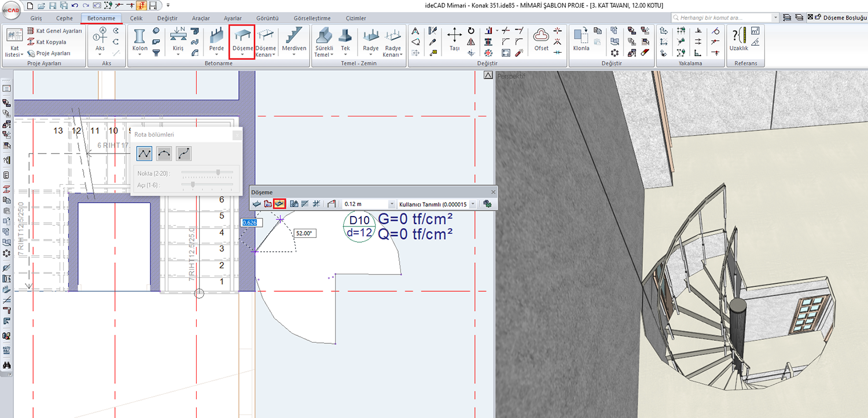
Task: Open slab settings gear in Döşeme toolbar
Action: coord(487,204)
